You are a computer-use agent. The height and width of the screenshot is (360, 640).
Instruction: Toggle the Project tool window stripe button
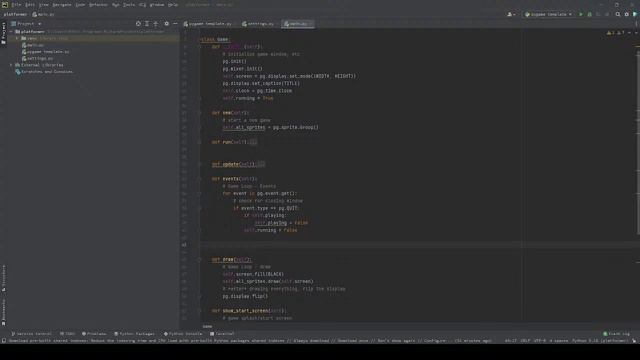click(x=4, y=33)
